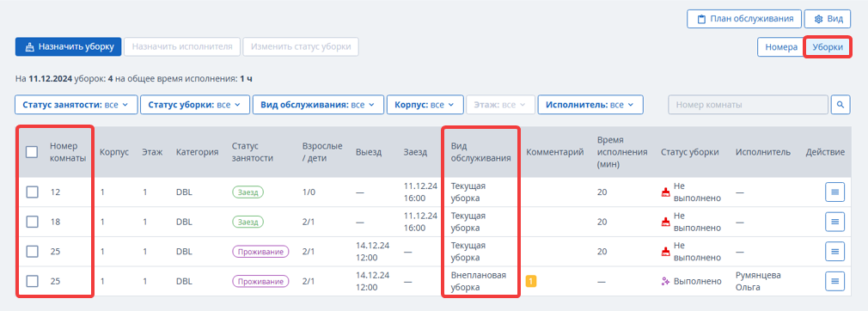
Task: Open action menu icon for room 18
Action: click(834, 222)
